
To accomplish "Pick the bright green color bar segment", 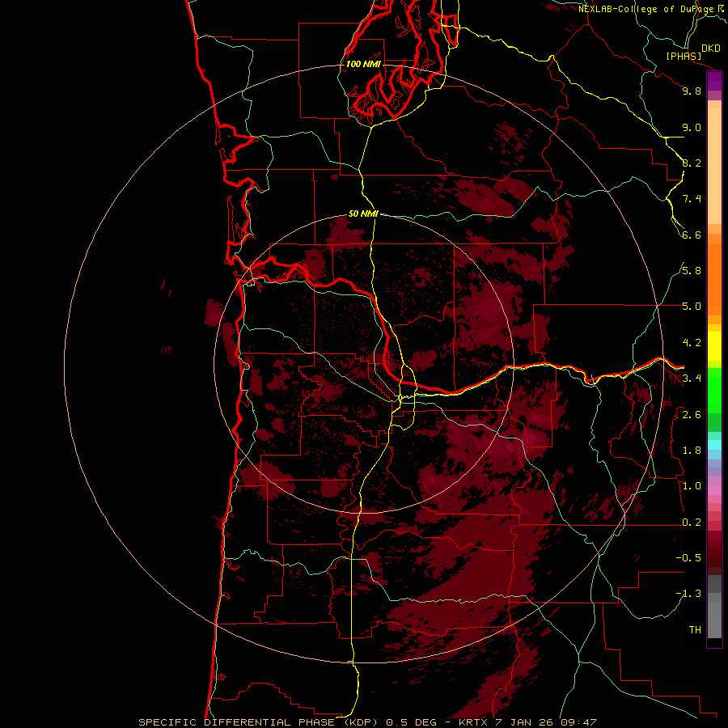I will [714, 391].
